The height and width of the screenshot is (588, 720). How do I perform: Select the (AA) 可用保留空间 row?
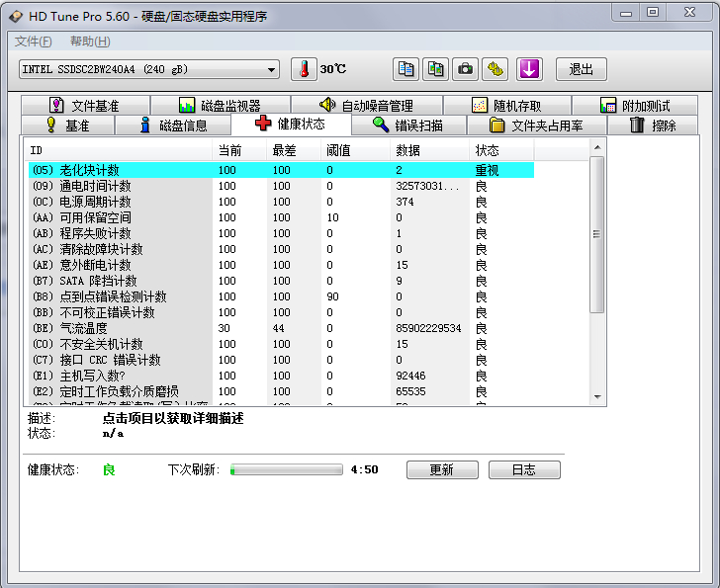coord(281,217)
